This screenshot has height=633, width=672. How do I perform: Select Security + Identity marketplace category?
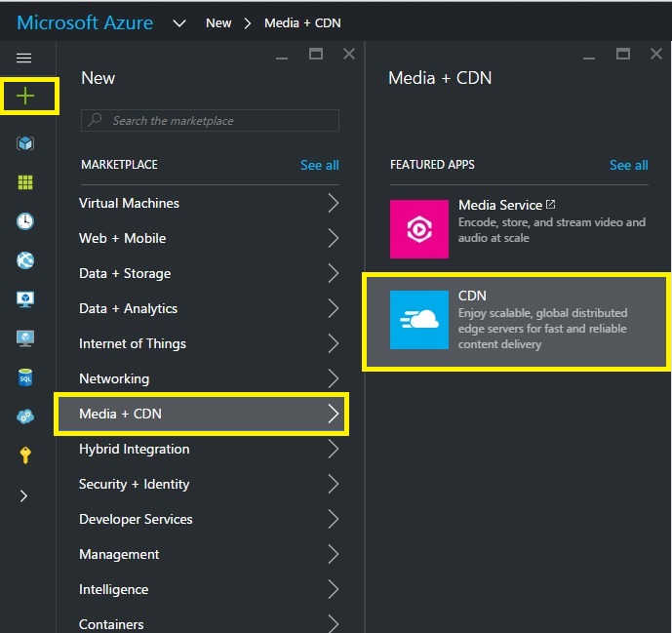click(x=135, y=484)
